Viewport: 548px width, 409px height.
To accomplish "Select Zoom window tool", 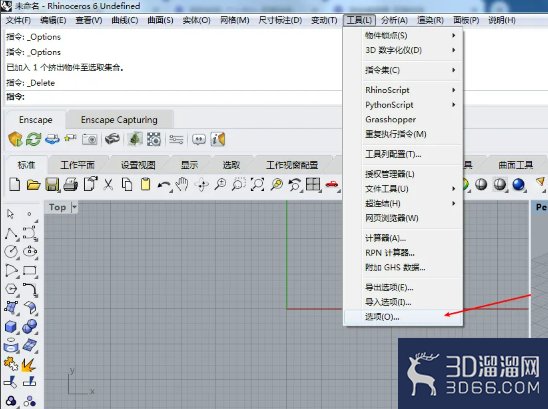I will coord(239,184).
